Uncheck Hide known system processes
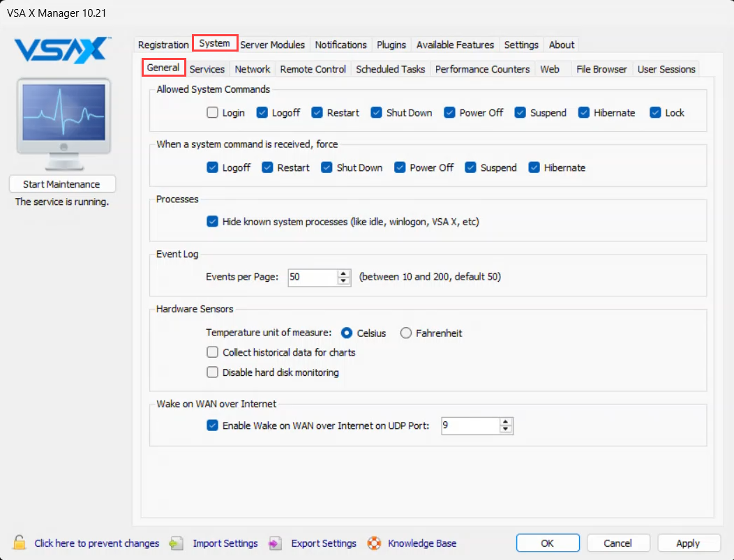 [213, 221]
